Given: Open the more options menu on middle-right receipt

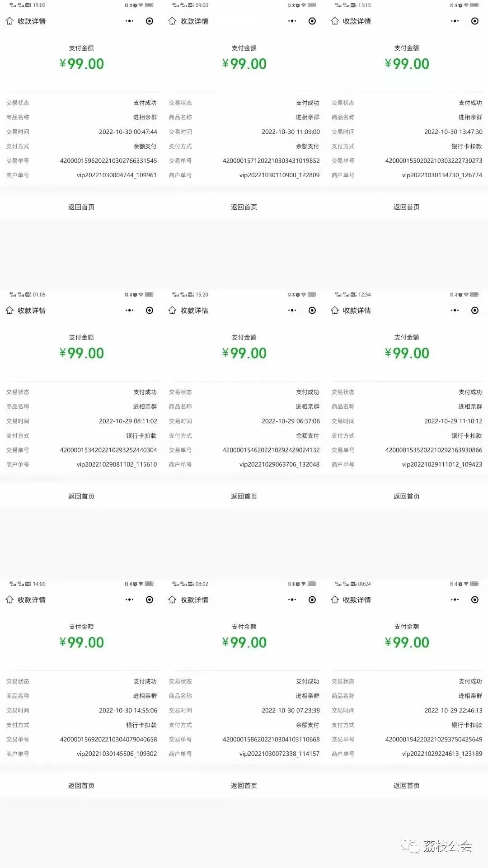Looking at the screenshot, I should pyautogui.click(x=455, y=310).
